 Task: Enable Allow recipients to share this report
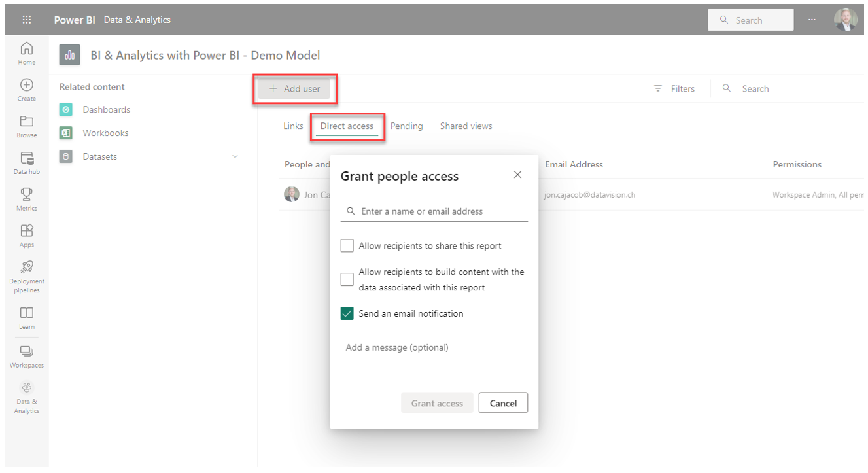pyautogui.click(x=347, y=246)
